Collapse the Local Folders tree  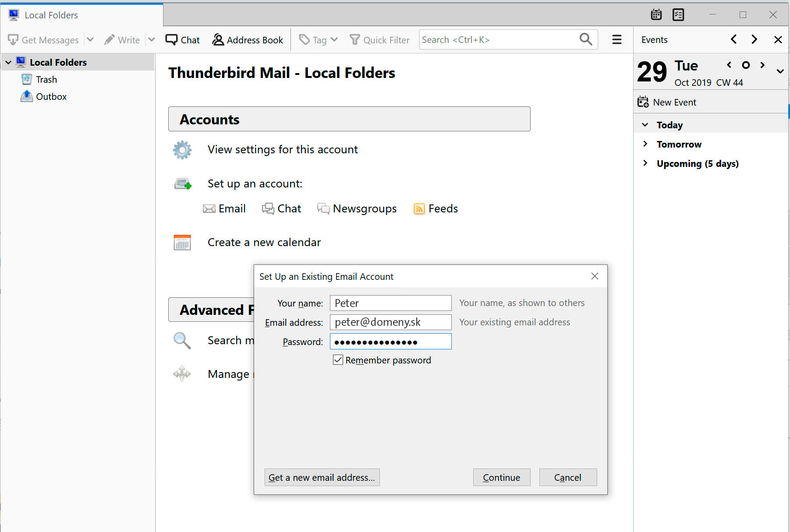8,63
